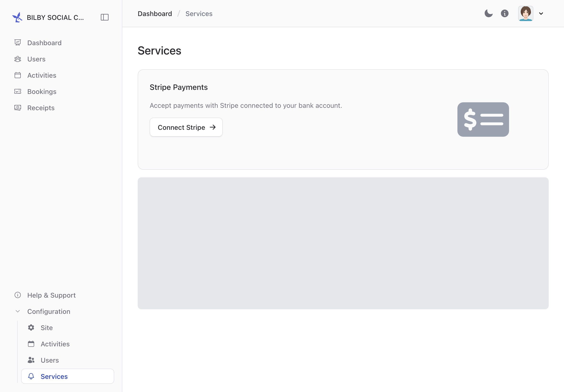Switch to dark mode moon icon
This screenshot has width=564, height=392.
pyautogui.click(x=488, y=14)
